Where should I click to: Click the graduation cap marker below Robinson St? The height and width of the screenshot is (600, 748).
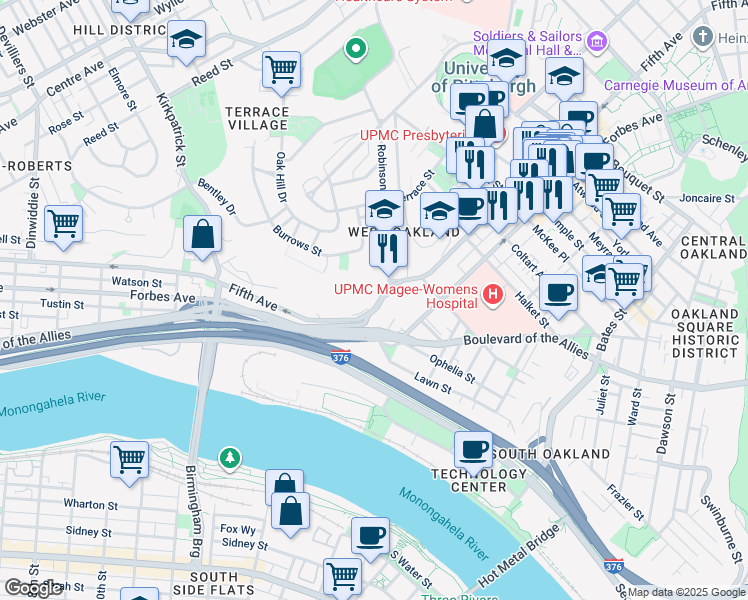tap(384, 210)
